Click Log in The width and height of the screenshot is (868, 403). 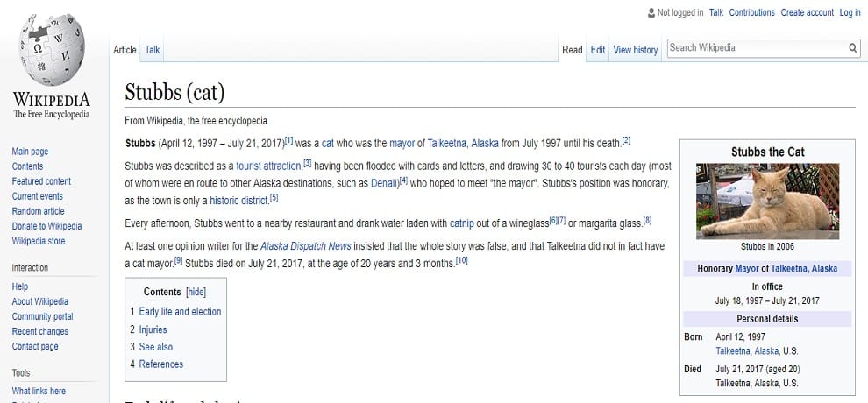click(x=850, y=13)
